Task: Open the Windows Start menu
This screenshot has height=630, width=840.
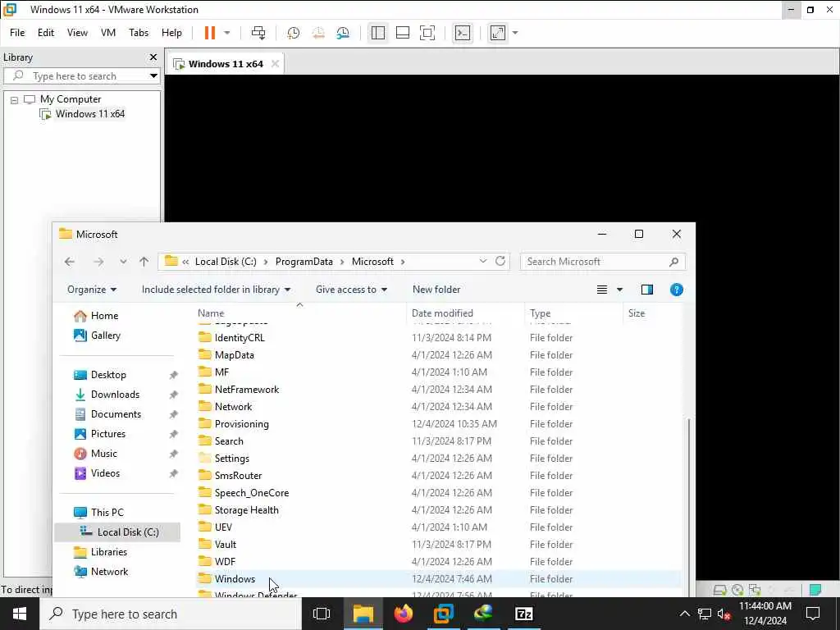Action: pos(20,614)
